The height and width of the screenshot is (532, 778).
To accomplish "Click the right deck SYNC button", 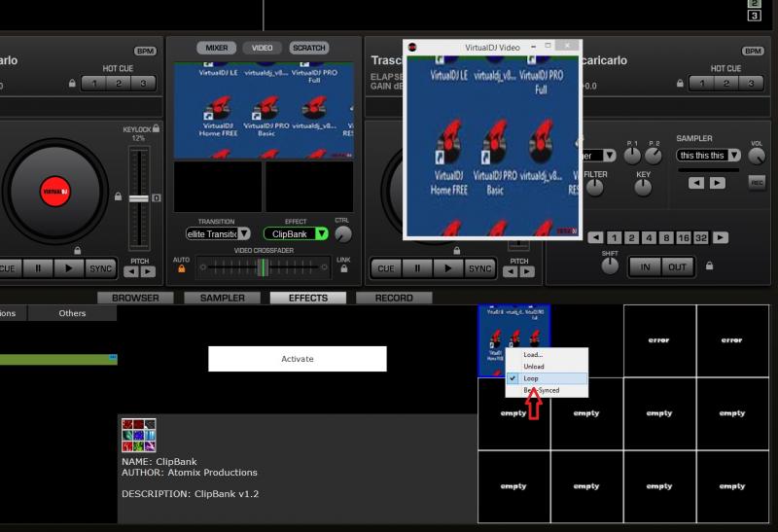I will (x=479, y=268).
